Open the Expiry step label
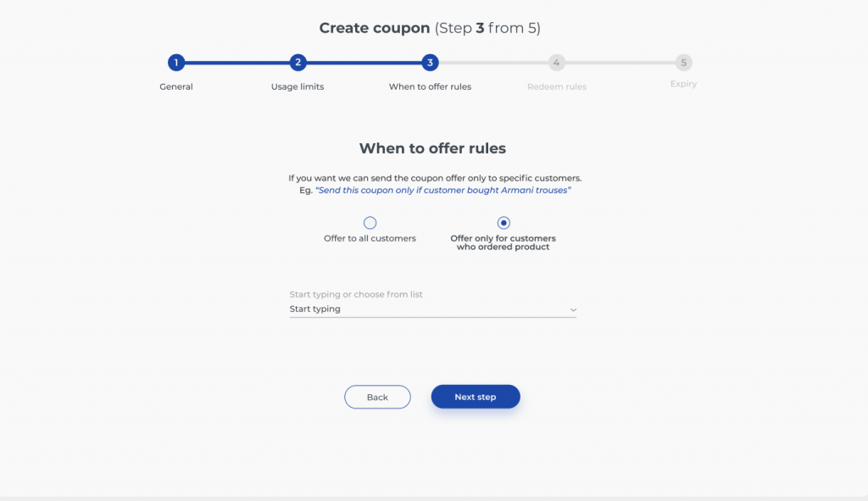 [x=684, y=84]
